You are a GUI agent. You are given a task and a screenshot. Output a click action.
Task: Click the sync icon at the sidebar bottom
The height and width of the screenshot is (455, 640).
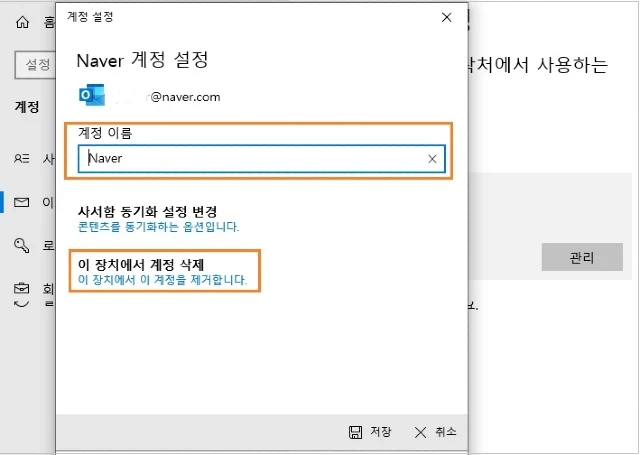click(x=22, y=304)
